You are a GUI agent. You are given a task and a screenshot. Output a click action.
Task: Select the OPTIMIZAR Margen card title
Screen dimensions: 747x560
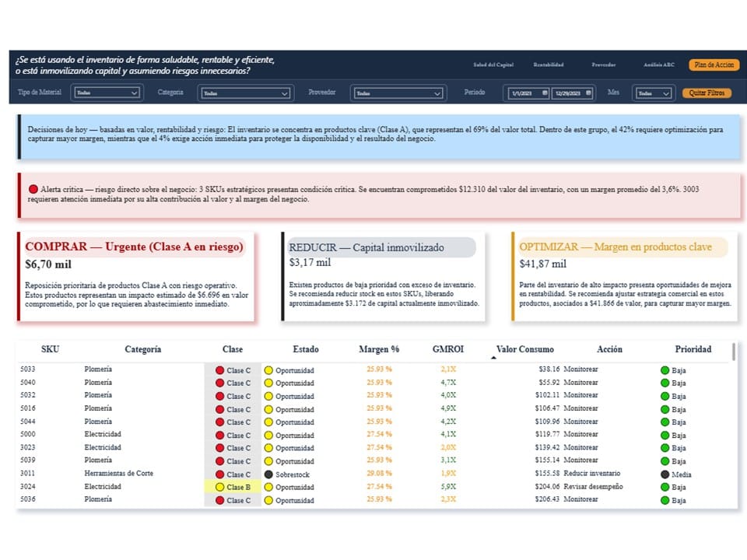pyautogui.click(x=615, y=247)
